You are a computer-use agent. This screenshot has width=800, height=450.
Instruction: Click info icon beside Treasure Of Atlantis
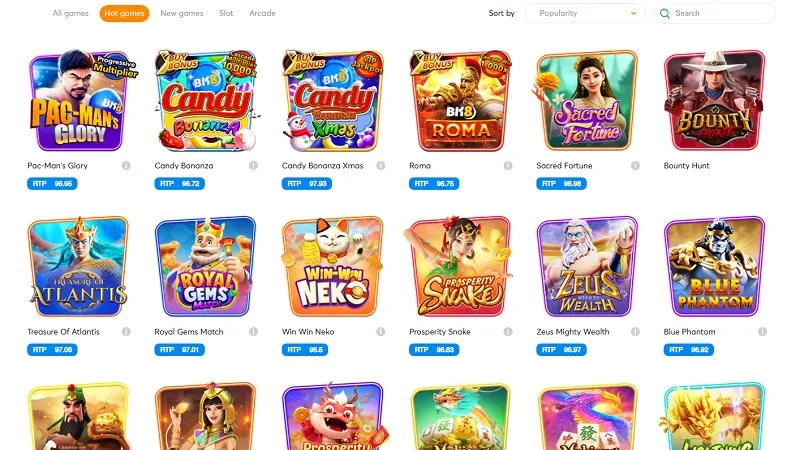coord(126,332)
